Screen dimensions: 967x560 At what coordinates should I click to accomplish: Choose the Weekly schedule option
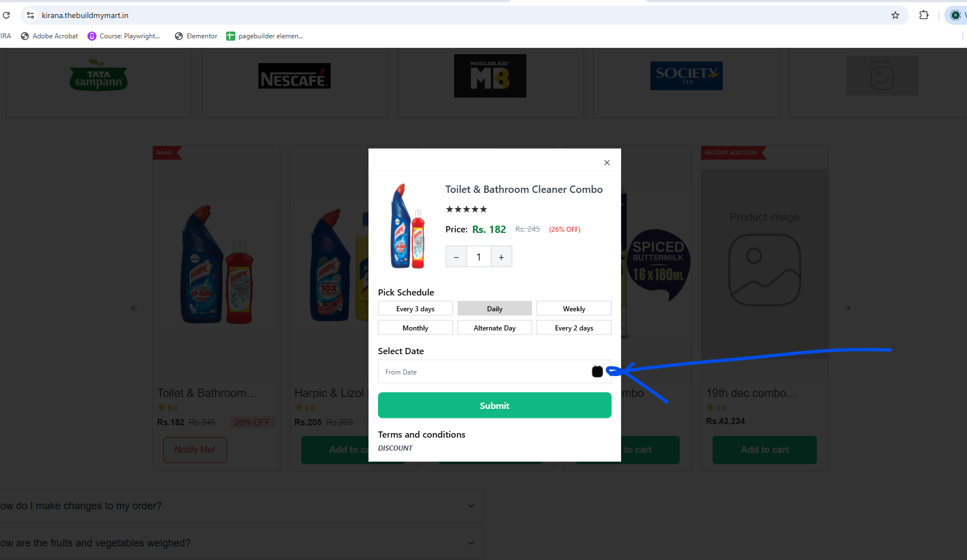(x=574, y=308)
